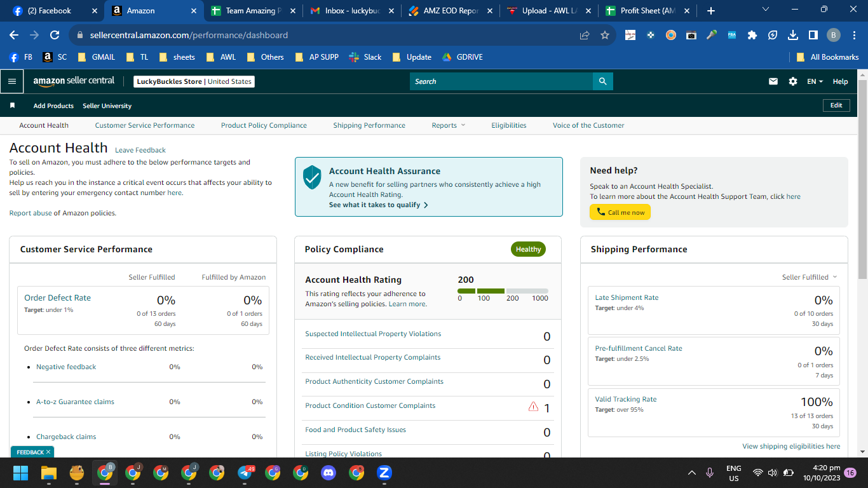The image size is (868, 488).
Task: Click the search magnifier button
Action: click(x=603, y=81)
